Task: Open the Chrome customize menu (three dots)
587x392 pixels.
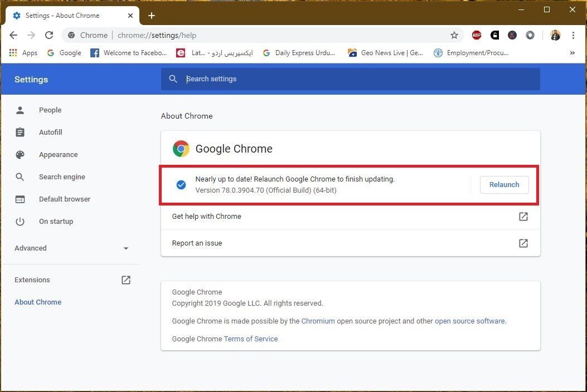Action: coord(574,35)
